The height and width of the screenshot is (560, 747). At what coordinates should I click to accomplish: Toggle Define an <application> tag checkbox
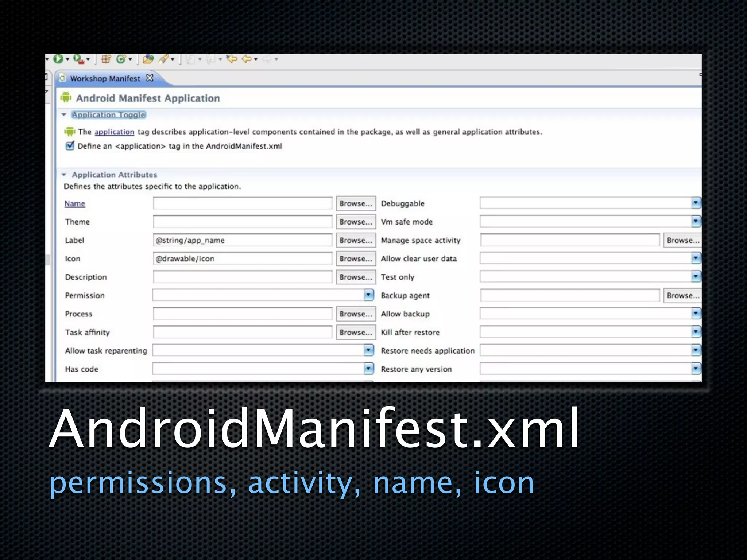tap(70, 146)
